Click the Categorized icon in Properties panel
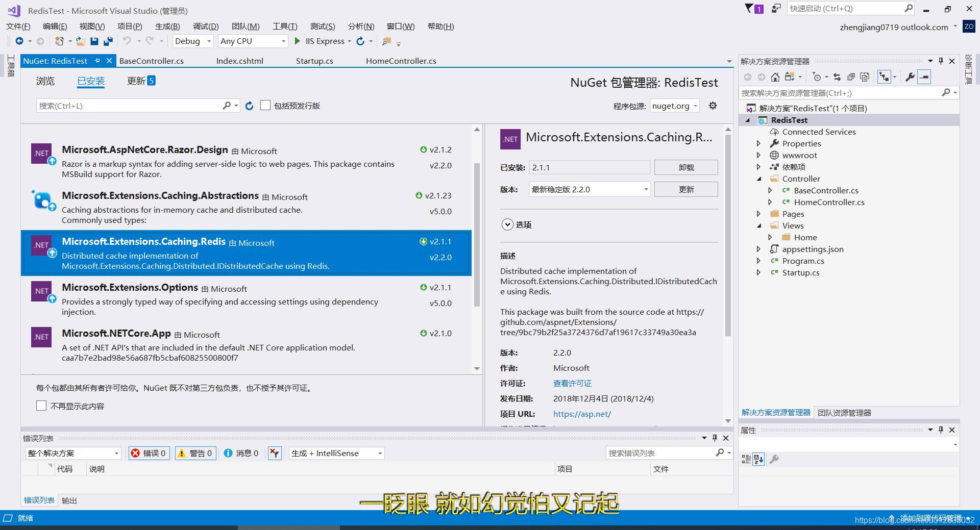The image size is (980, 530). pos(746,459)
